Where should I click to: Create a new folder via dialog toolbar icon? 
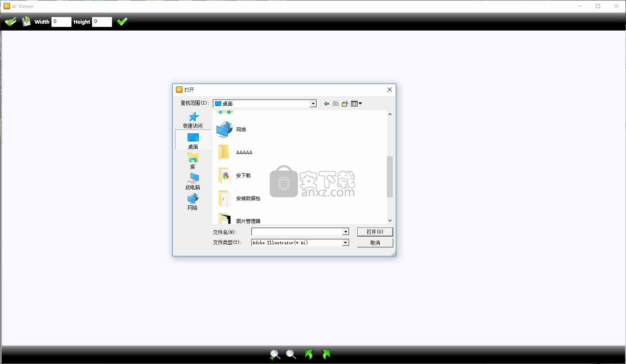point(345,104)
